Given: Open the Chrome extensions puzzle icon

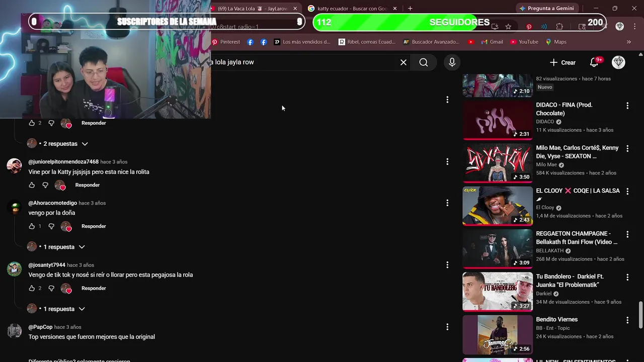Looking at the screenshot, I should pyautogui.click(x=559, y=26).
